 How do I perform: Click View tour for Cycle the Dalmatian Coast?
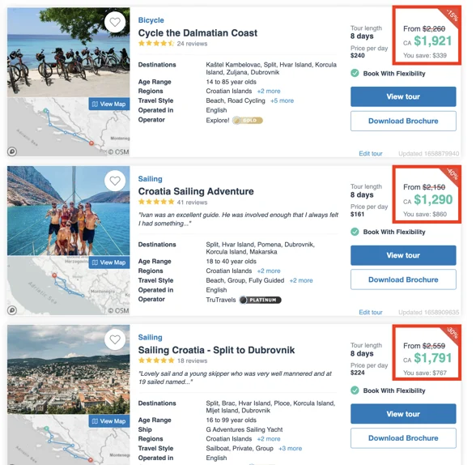(x=403, y=96)
